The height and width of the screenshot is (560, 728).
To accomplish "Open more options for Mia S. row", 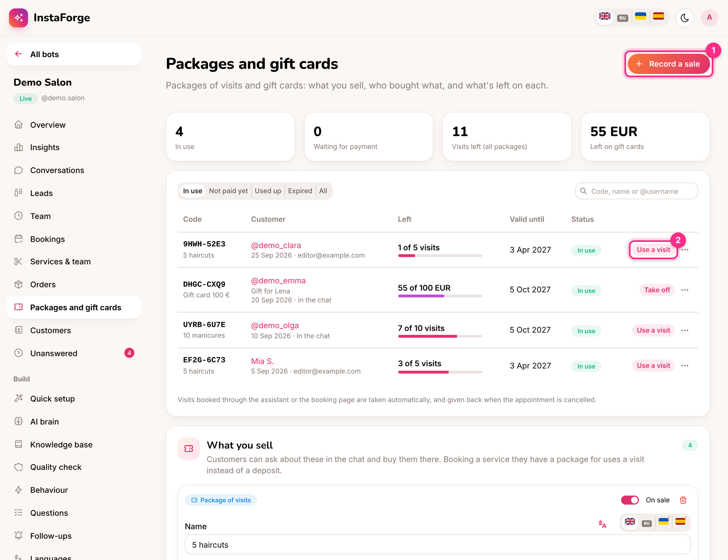I will 685,366.
